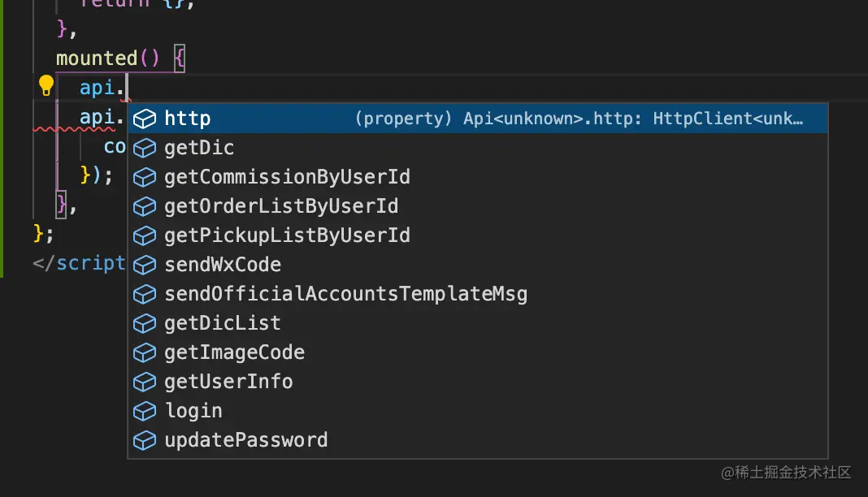Click the http type detail text

pos(579,119)
